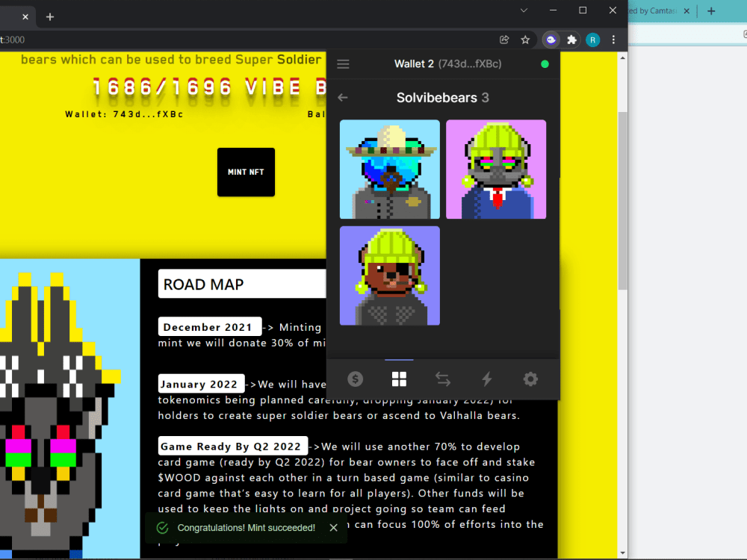Click the December 2021 label
Image resolution: width=747 pixels, height=560 pixels.
pos(210,327)
